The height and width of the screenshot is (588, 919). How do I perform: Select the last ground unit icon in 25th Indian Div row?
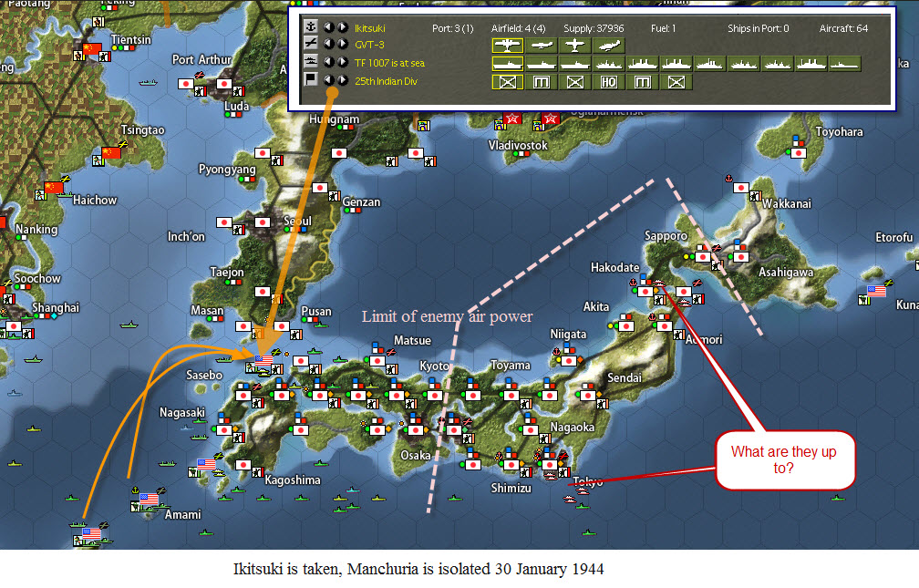click(676, 82)
